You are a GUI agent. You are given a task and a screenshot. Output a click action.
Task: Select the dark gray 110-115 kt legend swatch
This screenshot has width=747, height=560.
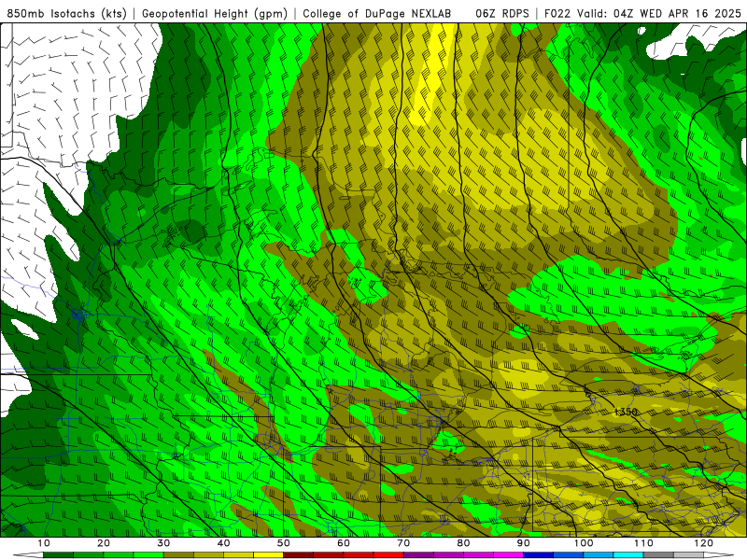(658, 554)
